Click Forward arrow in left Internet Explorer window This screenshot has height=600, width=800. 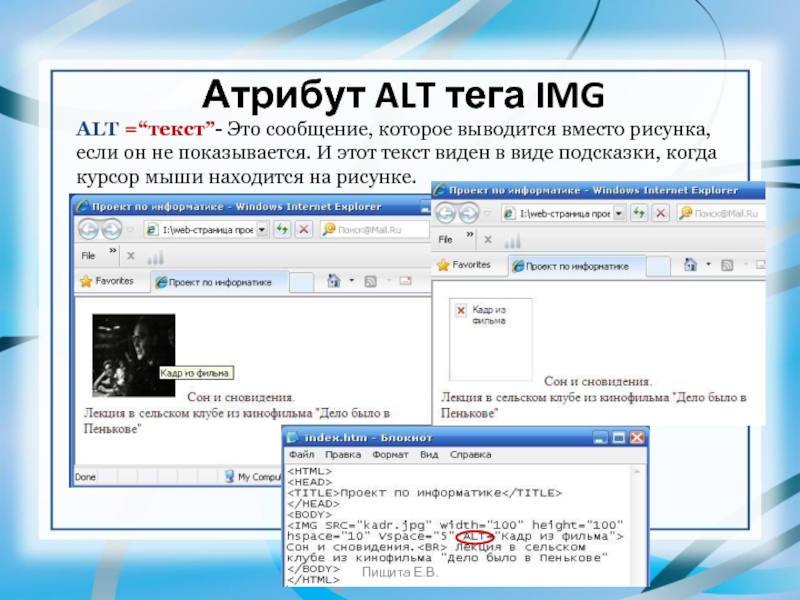click(111, 230)
